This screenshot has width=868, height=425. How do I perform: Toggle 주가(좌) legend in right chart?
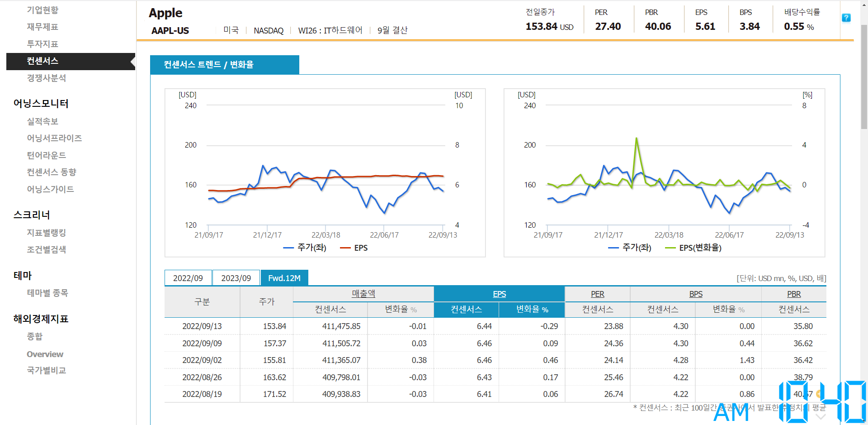point(630,248)
